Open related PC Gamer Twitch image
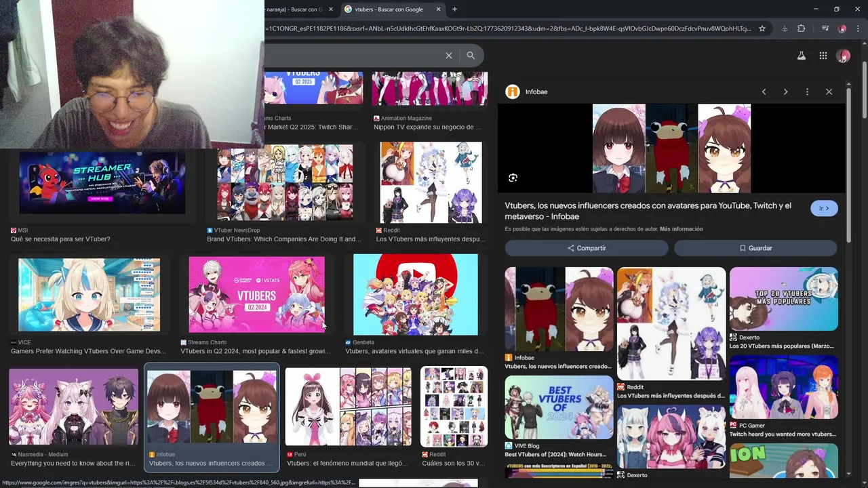Screen dimensions: 868x488 point(784,387)
